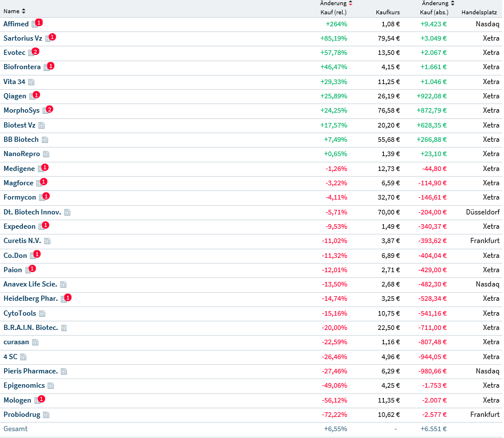
Task: Open the Qiagen stock link
Action: pyautogui.click(x=15, y=96)
